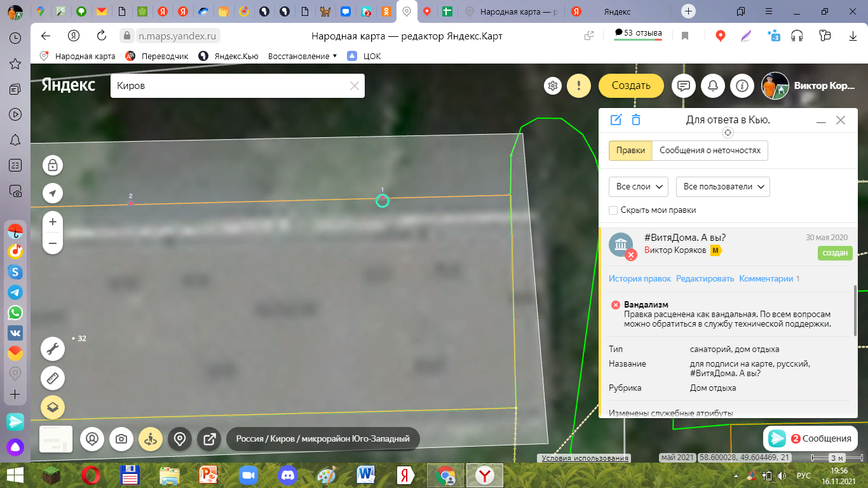The image size is (868, 488).
Task: Click the yellow exclamation mark button
Action: 578,85
